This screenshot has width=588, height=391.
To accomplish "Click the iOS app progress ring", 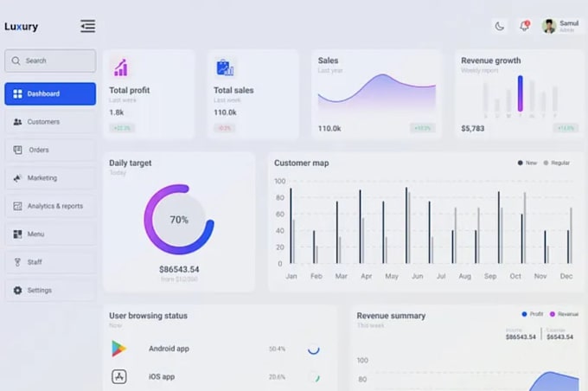I will [x=314, y=377].
